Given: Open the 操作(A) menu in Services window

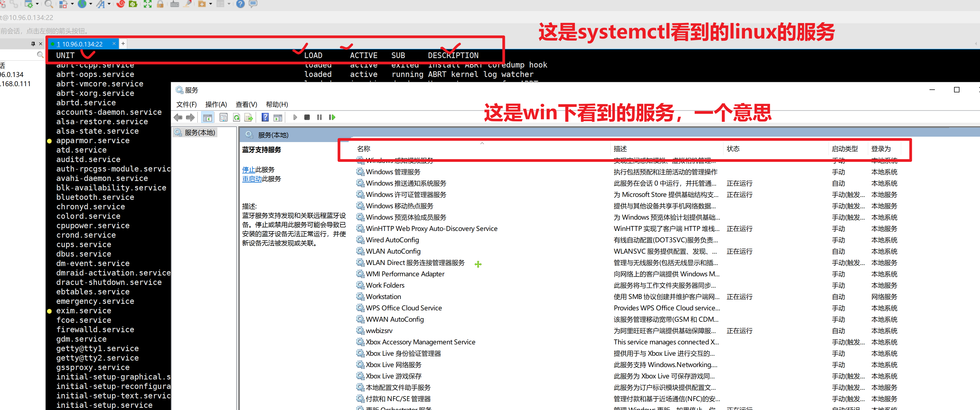Looking at the screenshot, I should (216, 105).
